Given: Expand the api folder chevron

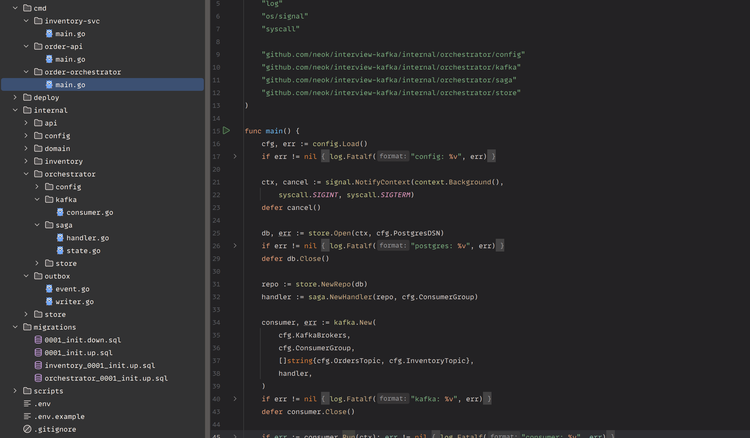Looking at the screenshot, I should (26, 123).
